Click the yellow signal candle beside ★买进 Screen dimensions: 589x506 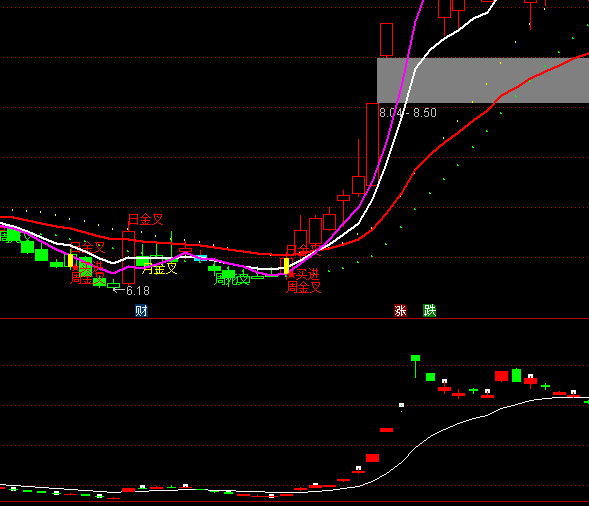[286, 266]
